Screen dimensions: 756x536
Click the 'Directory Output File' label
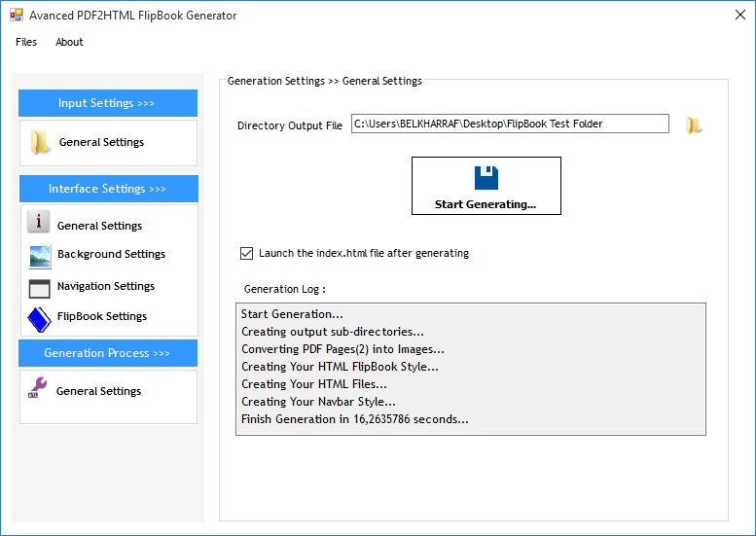pos(290,125)
